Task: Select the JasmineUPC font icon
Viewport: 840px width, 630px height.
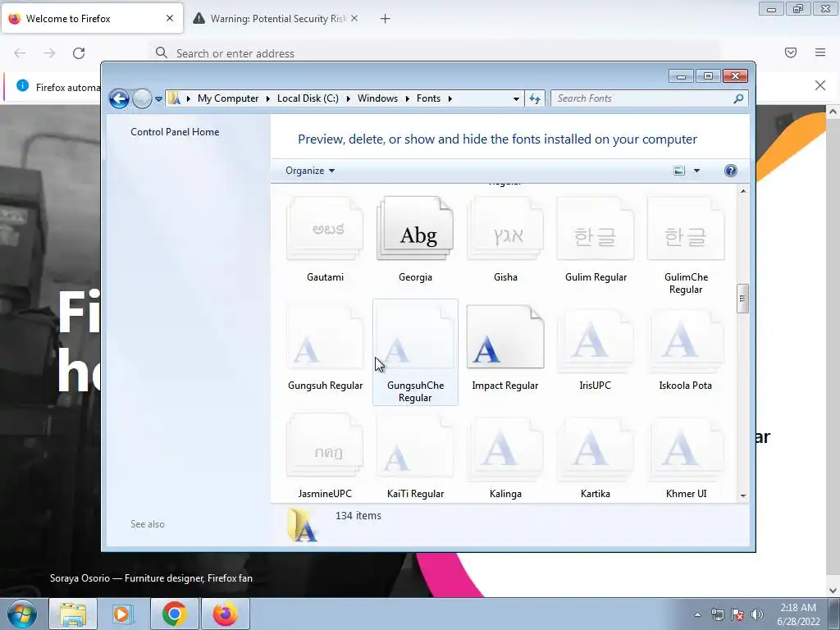Action: pyautogui.click(x=325, y=445)
